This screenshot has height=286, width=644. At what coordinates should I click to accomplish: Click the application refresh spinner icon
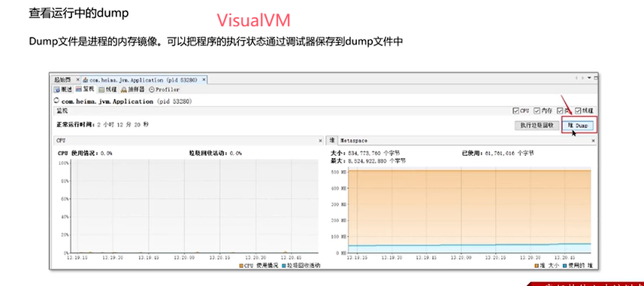click(x=56, y=100)
